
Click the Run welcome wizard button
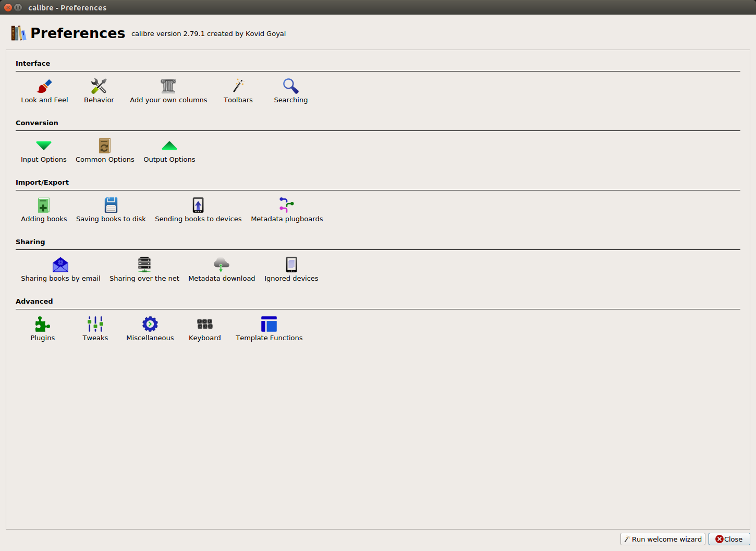[663, 539]
